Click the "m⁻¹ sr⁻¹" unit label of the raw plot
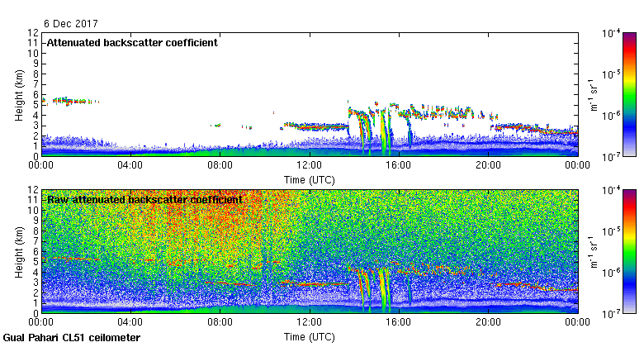This screenshot has width=644, height=347. [x=594, y=252]
